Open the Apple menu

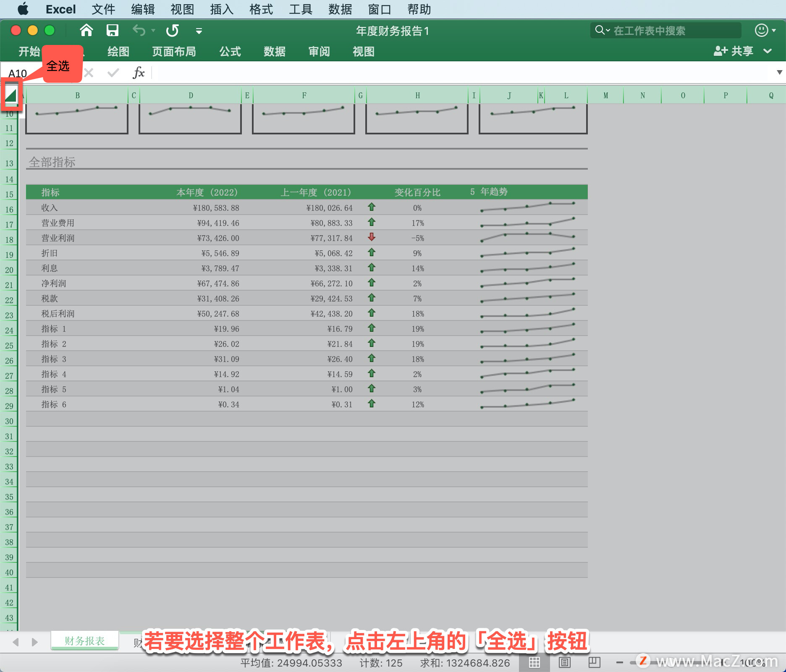point(23,9)
